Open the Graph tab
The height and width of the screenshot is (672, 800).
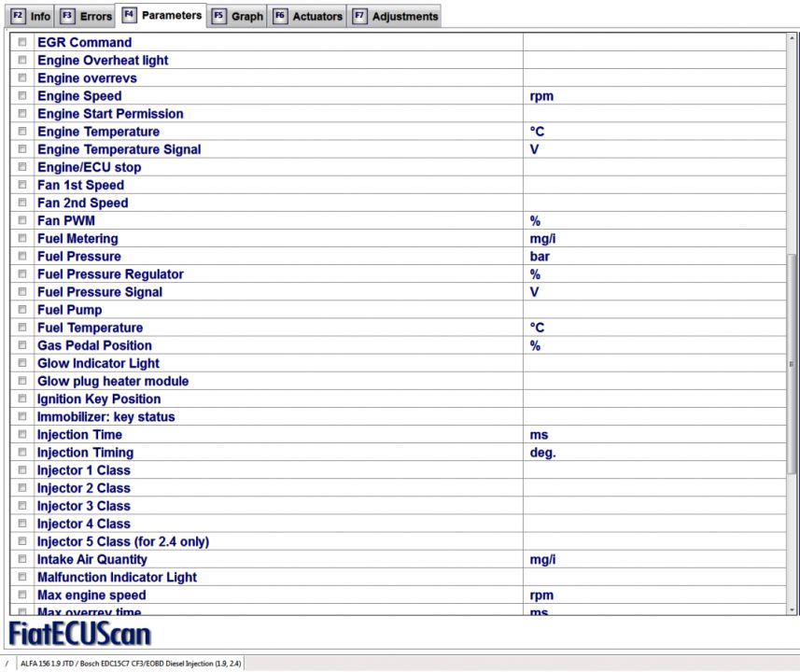pyautogui.click(x=237, y=16)
